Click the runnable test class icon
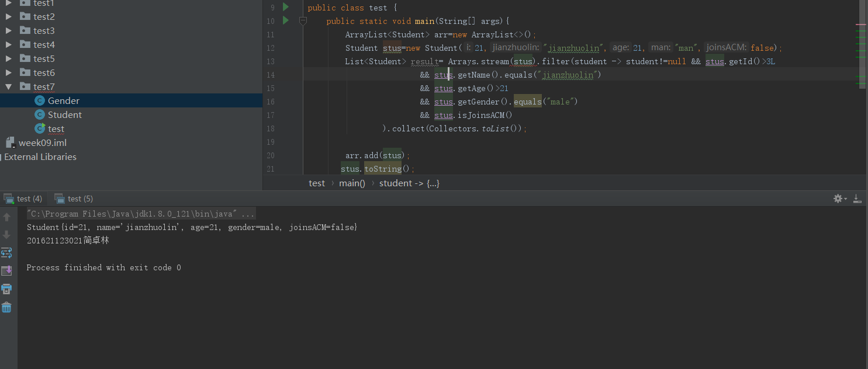The height and width of the screenshot is (369, 868). (x=40, y=128)
